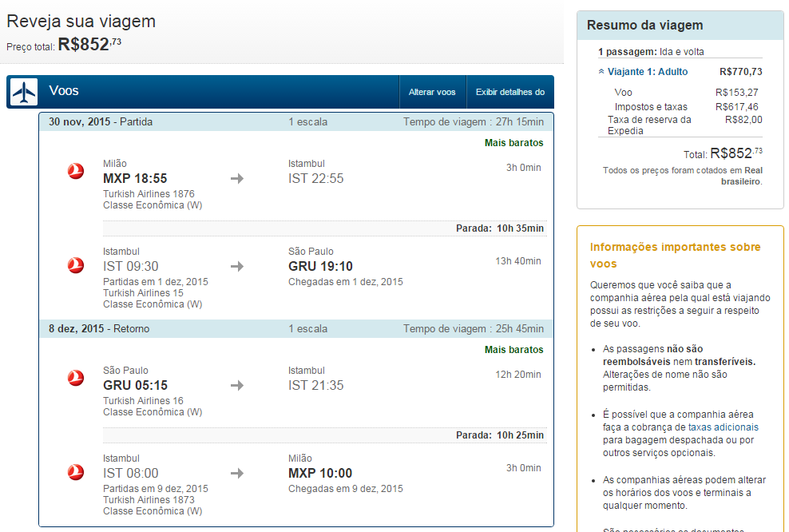Viewport: 789px width, 532px height.
Task: Click the Turkish Airlines logo beside MXP 18:55
Action: 76,171
